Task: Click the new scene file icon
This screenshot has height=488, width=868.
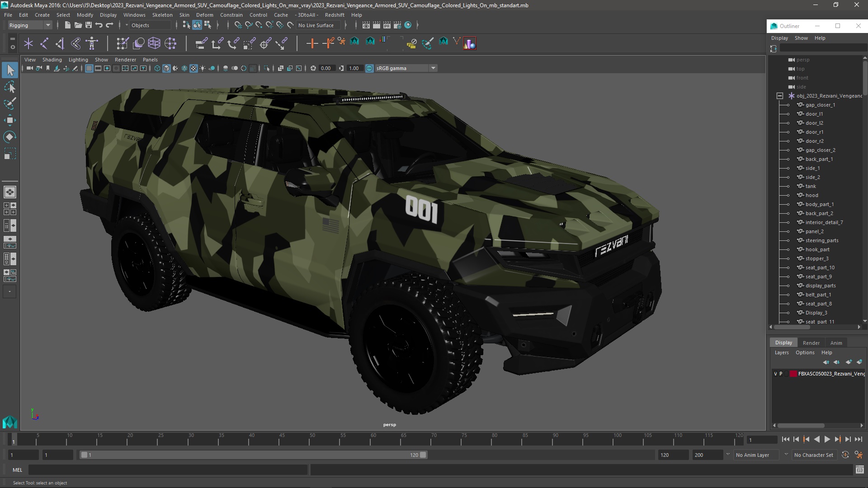Action: 67,25
